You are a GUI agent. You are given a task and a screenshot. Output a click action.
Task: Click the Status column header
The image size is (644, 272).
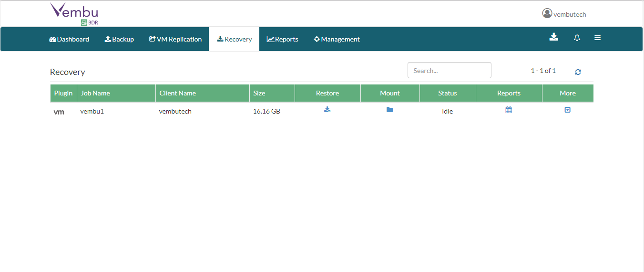[447, 93]
